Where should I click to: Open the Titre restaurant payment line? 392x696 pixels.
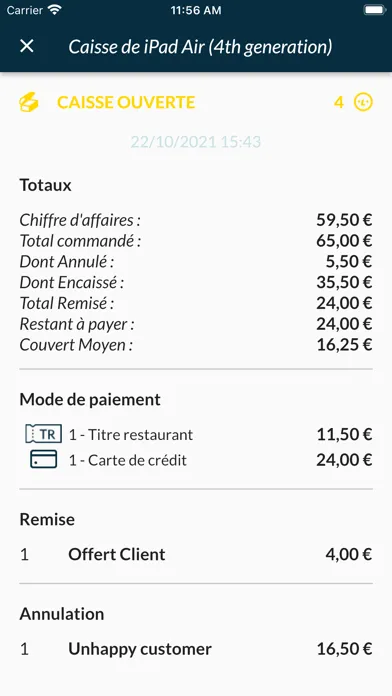(x=196, y=434)
